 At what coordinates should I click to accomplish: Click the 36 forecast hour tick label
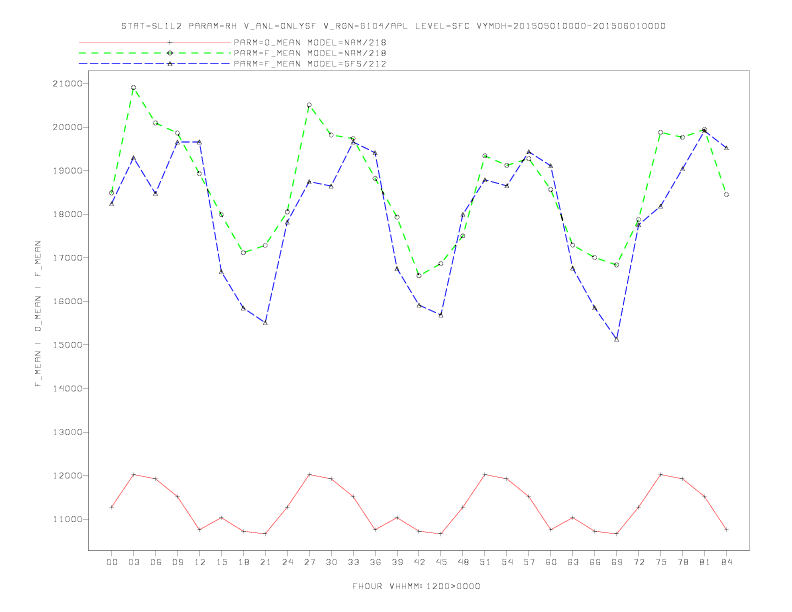click(375, 562)
